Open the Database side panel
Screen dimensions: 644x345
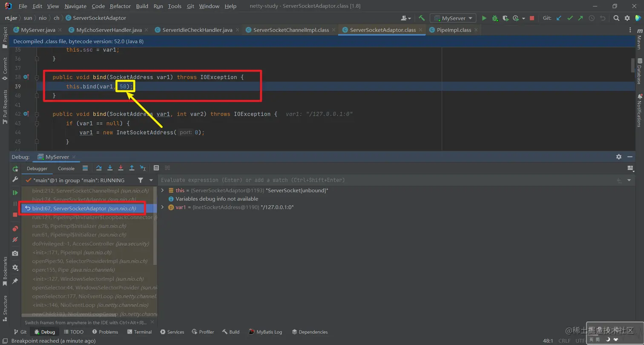tap(639, 71)
